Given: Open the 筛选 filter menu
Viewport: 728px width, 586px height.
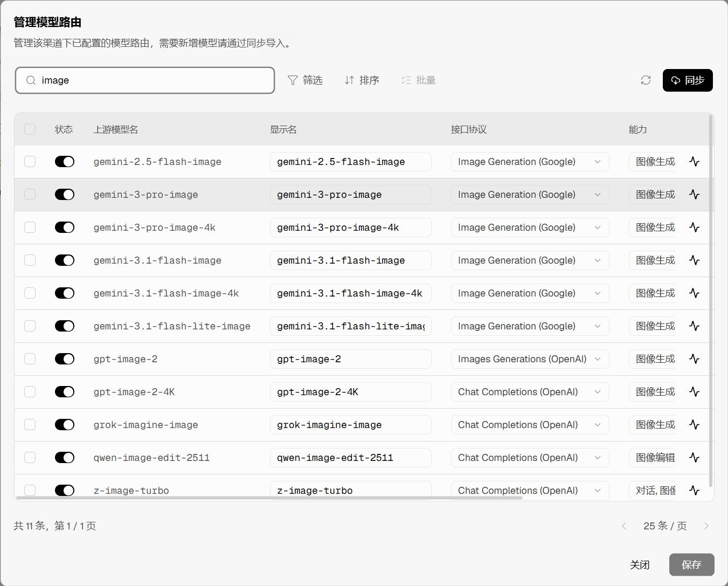Looking at the screenshot, I should point(305,80).
